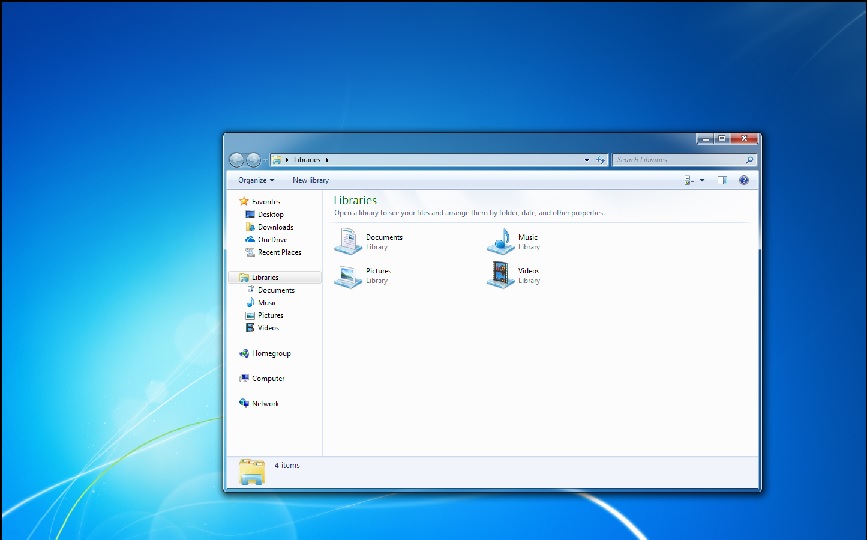
Task: Click the Documents icon in sidebar tree
Action: (250, 290)
